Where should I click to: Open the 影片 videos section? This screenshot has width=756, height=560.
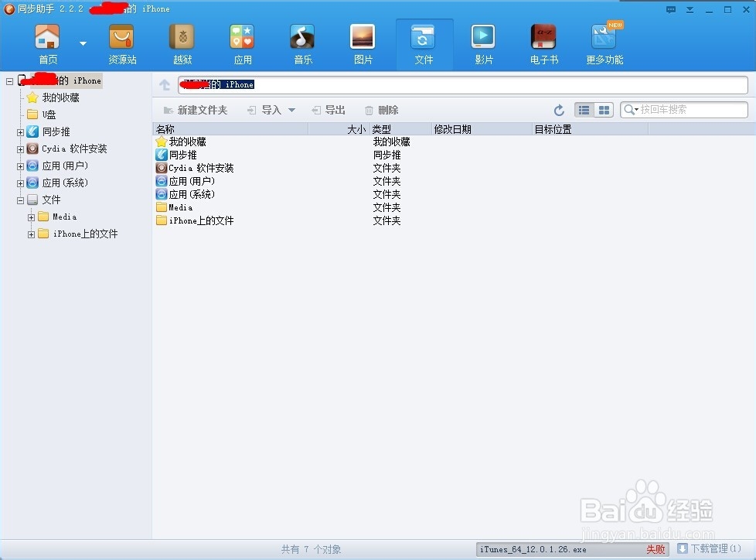point(484,44)
